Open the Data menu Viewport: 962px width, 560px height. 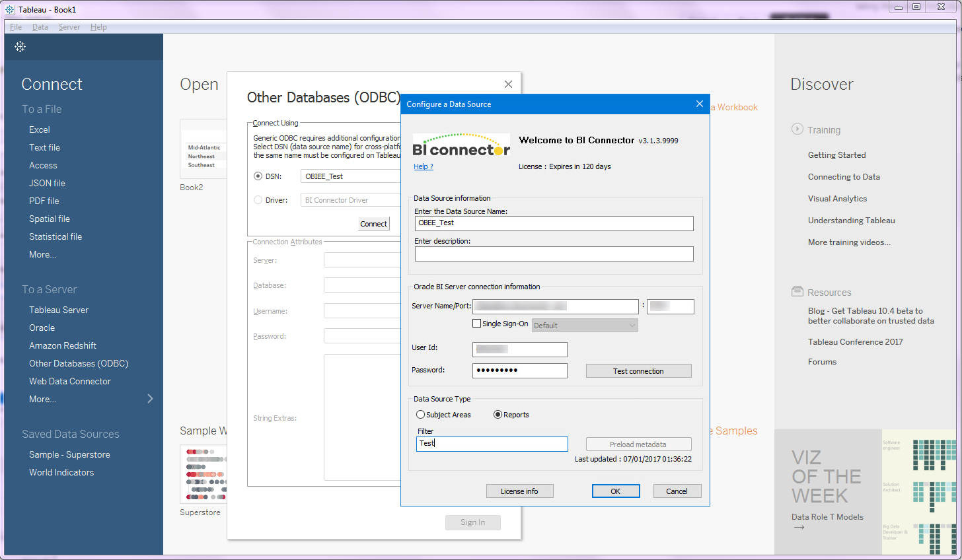pyautogui.click(x=41, y=27)
